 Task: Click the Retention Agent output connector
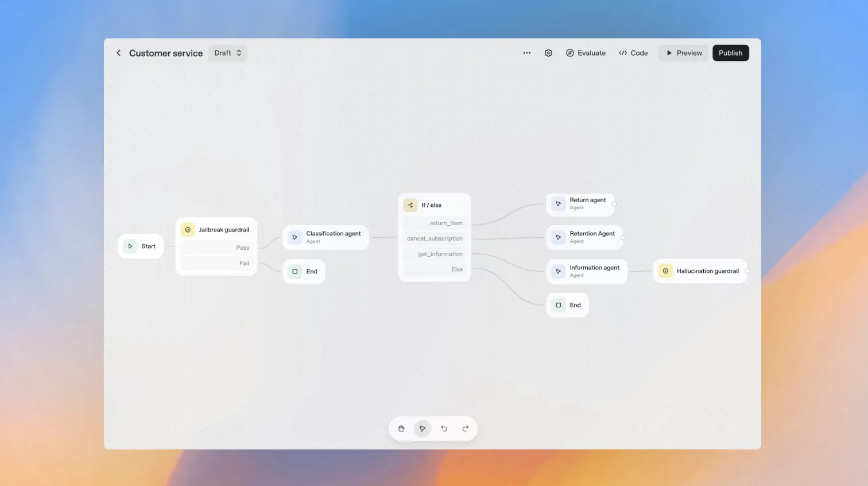tap(623, 237)
